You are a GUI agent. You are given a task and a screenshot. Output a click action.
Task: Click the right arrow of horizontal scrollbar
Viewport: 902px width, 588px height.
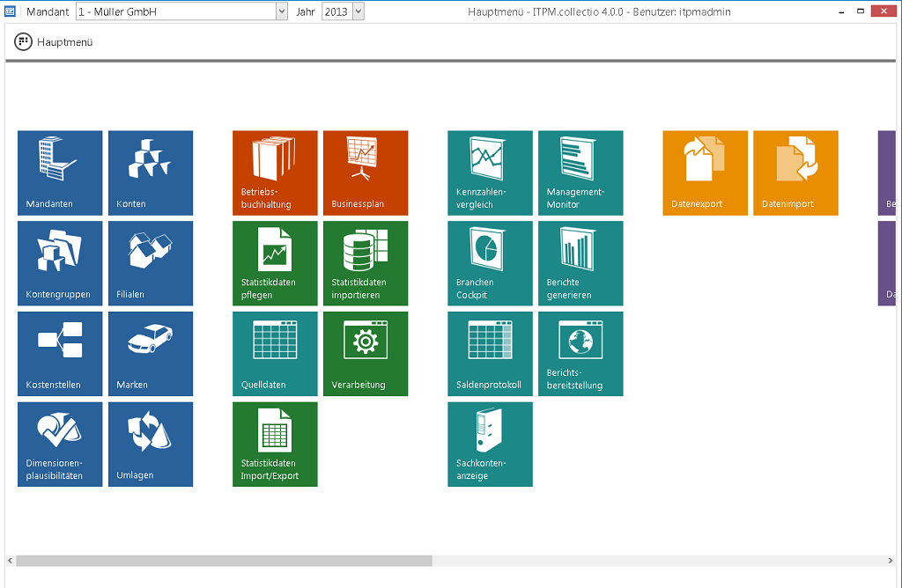pos(891,561)
